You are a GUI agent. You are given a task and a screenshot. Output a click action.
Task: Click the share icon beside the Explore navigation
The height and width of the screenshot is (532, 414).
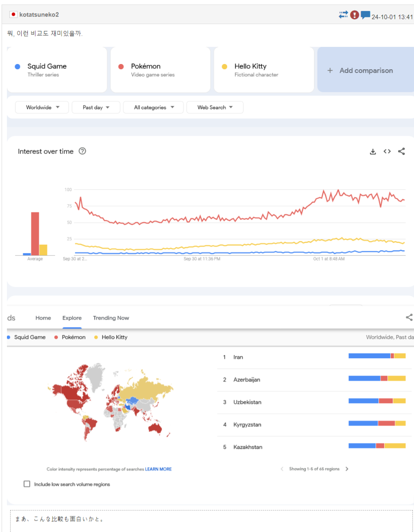pyautogui.click(x=409, y=317)
